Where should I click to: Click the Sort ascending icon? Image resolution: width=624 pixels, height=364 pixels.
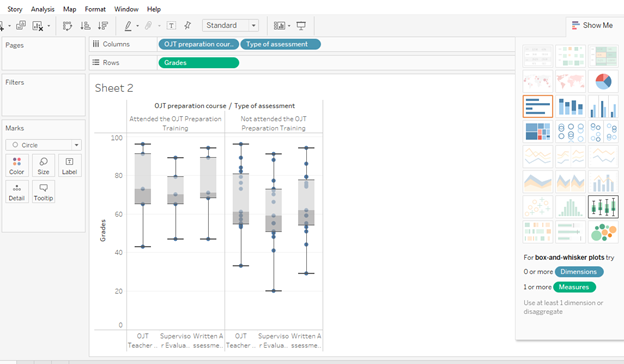[x=85, y=26]
